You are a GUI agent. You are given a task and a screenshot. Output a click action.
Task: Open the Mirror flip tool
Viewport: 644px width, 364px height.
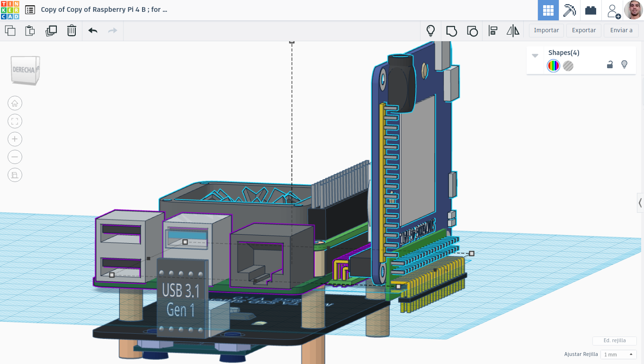pos(513,31)
